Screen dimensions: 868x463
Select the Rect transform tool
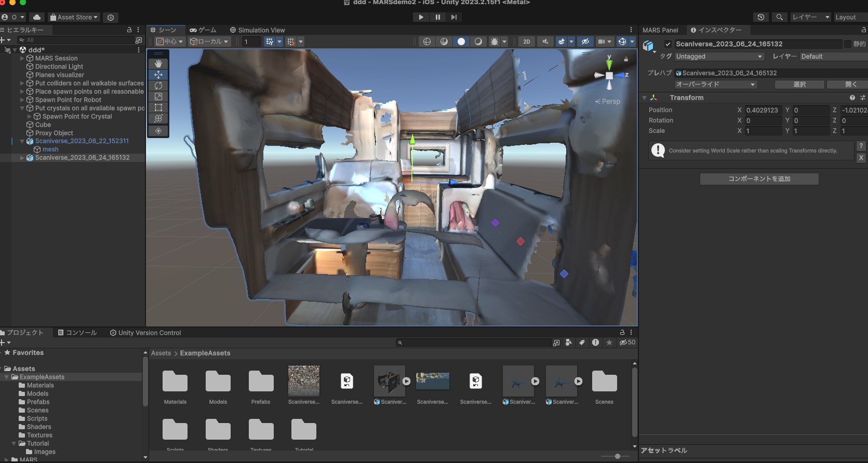158,107
